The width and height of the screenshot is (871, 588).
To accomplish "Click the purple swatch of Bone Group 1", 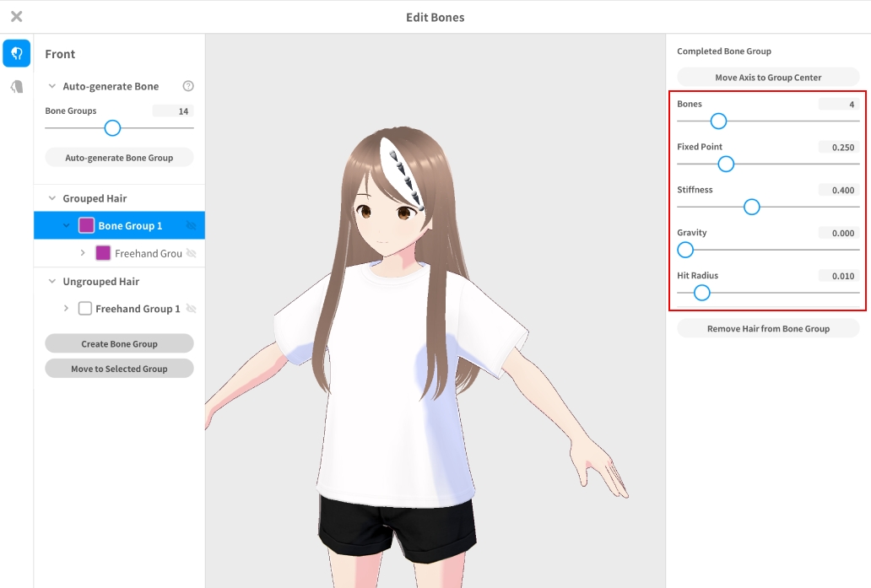I will [86, 225].
